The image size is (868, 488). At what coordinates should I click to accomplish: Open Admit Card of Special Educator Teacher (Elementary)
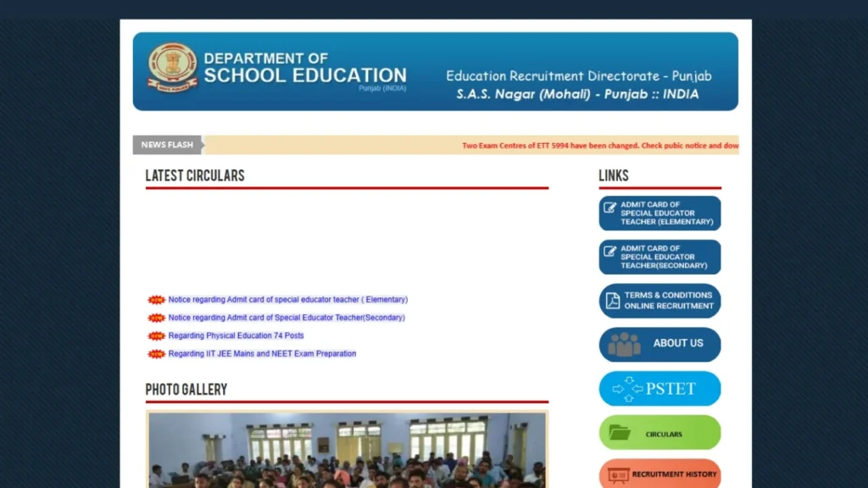[659, 213]
